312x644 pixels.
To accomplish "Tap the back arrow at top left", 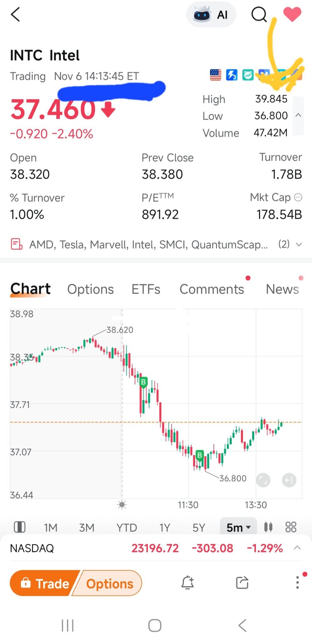I will (x=15, y=14).
